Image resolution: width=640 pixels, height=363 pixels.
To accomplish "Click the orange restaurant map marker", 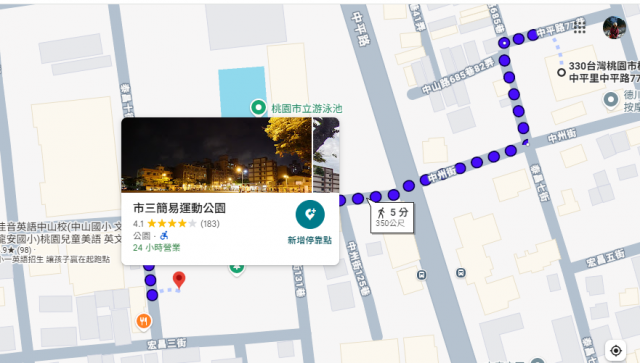I will (143, 322).
